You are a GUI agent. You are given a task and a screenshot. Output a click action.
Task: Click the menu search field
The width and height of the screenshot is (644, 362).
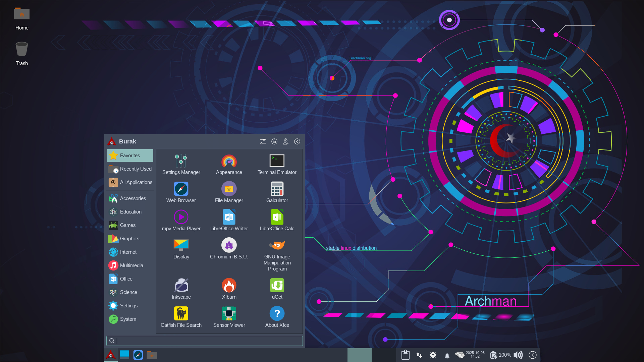(205, 341)
